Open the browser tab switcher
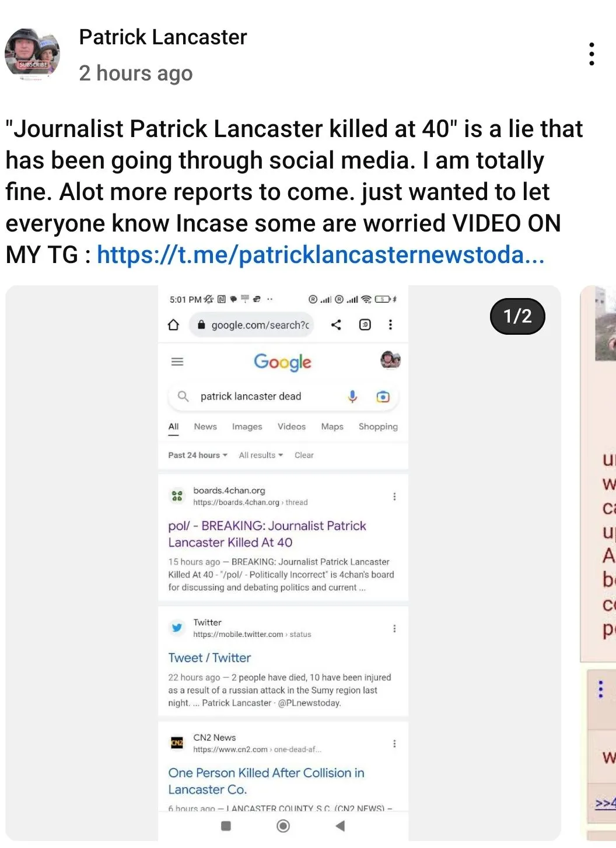The width and height of the screenshot is (616, 848). (x=364, y=325)
